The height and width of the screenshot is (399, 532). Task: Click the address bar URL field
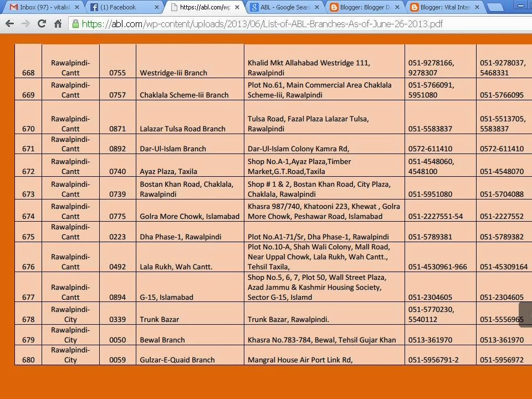300,24
